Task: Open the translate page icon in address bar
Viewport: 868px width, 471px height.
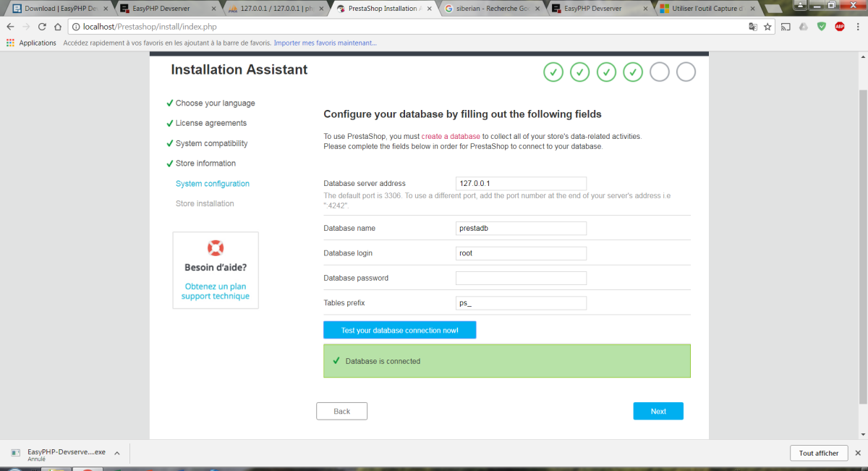Action: point(753,27)
